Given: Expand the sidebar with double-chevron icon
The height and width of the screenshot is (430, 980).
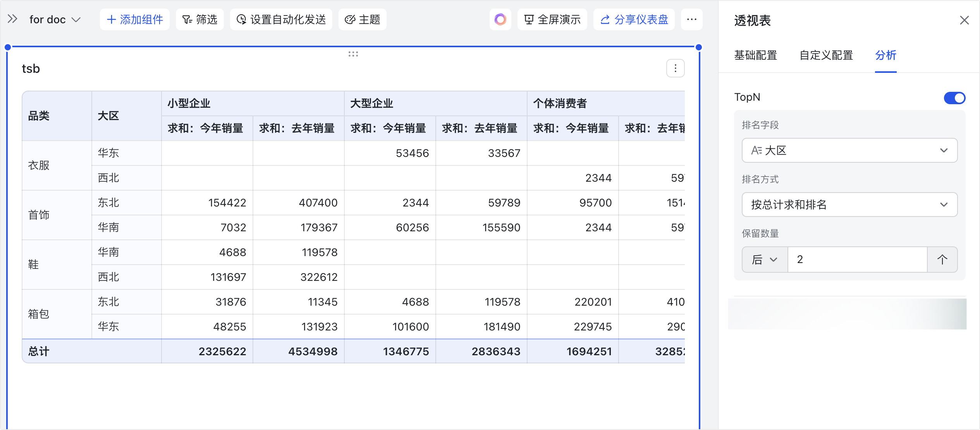Looking at the screenshot, I should [x=12, y=19].
